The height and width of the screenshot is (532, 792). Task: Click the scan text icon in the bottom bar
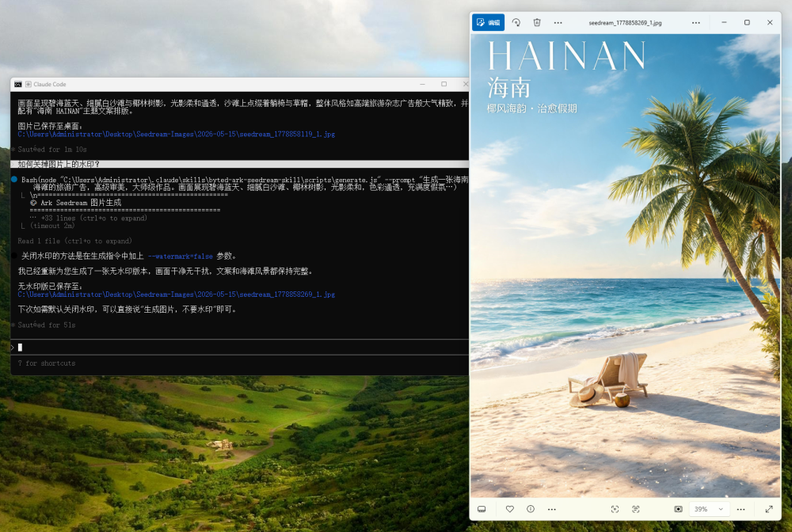tap(635, 509)
